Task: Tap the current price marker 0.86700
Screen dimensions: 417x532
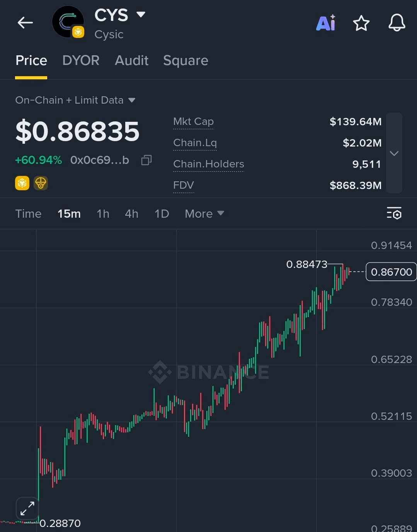Action: point(391,272)
